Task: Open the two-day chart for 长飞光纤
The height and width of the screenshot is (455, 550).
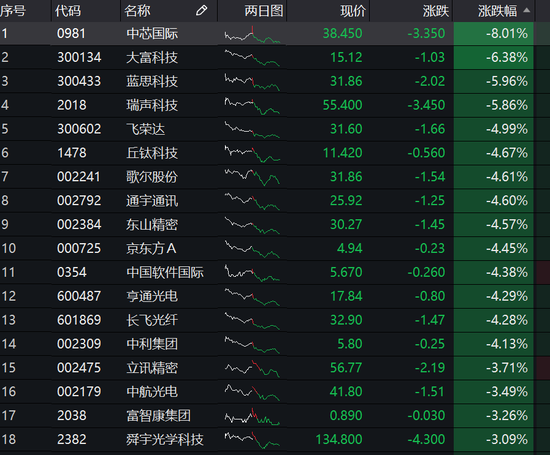Action: [x=252, y=320]
